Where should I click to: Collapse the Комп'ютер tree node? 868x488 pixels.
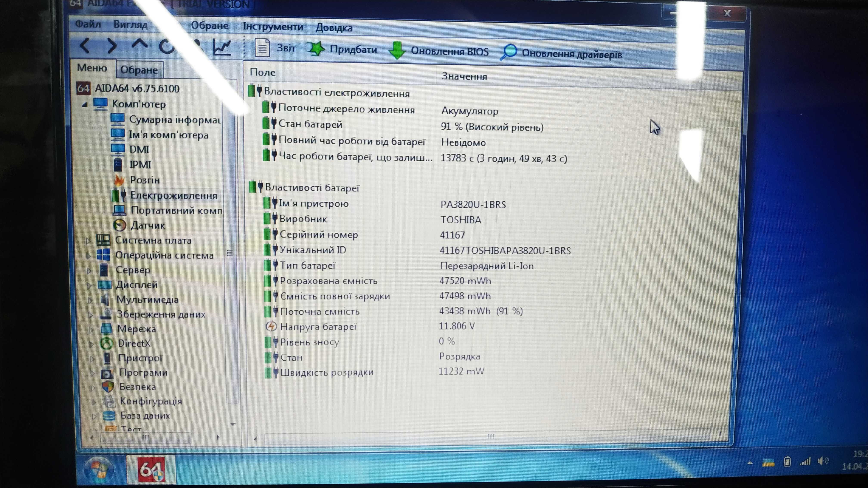(x=85, y=105)
